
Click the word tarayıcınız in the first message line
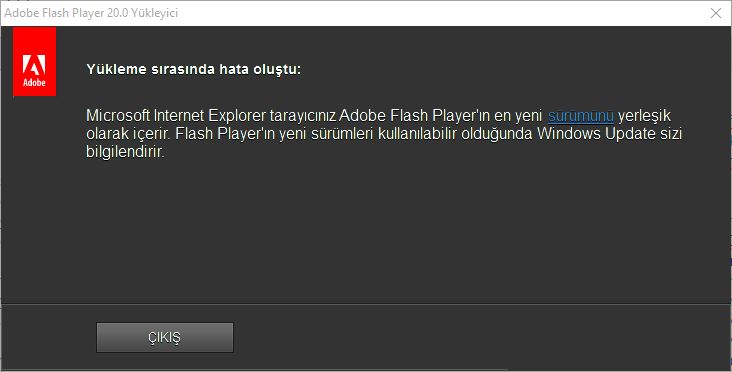303,115
